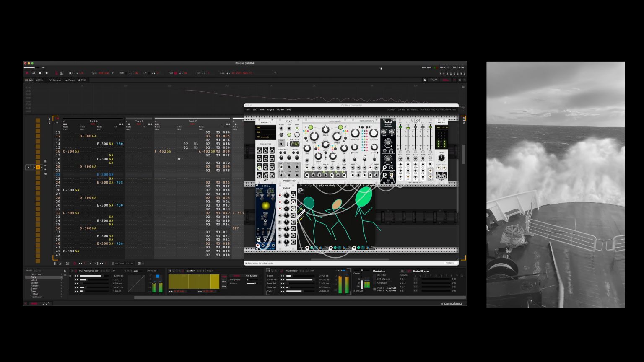Expand the instrument selector dropdown arrow
This screenshot has height=362, width=644.
pyautogui.click(x=275, y=73)
